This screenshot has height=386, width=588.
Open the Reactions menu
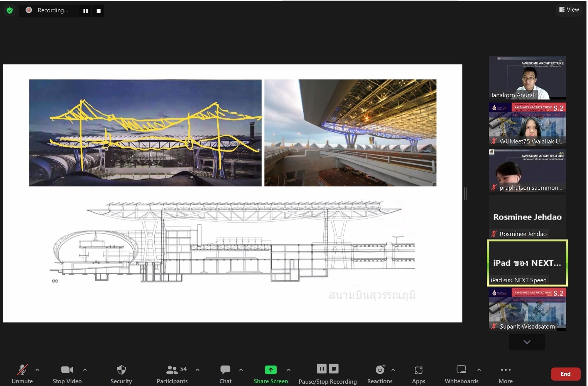tap(380, 374)
